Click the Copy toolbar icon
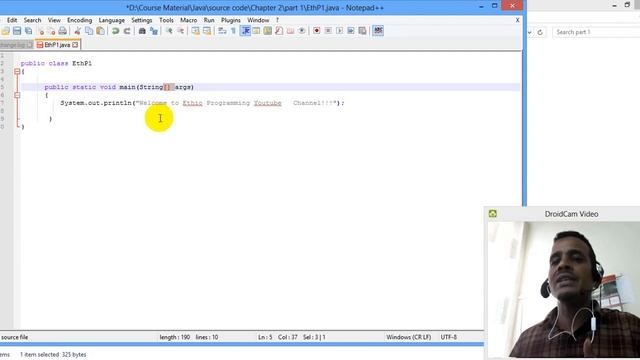This screenshot has width=640, height=360. (x=89, y=31)
